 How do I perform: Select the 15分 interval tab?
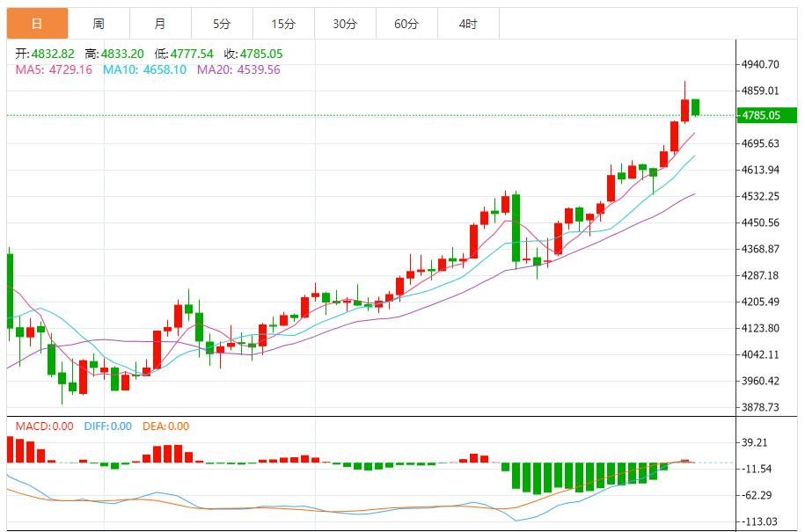(283, 24)
